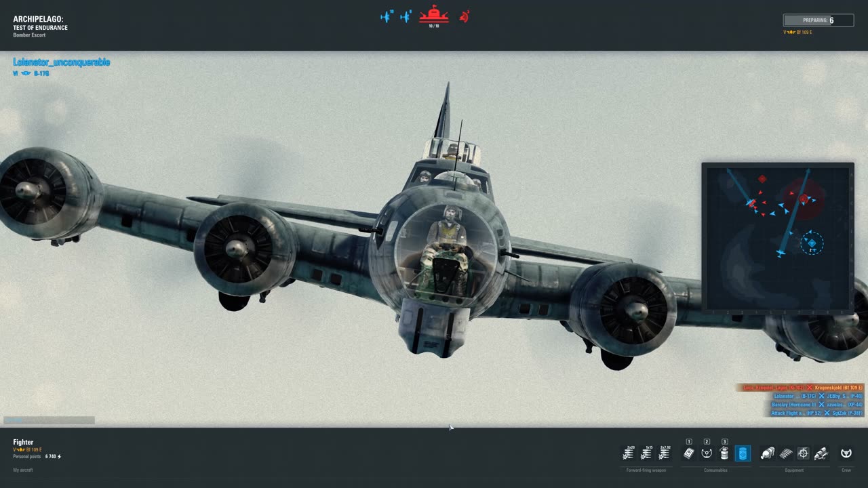Click the 2x20 forward-firing weapon icon
The image size is (868, 488).
(x=629, y=453)
